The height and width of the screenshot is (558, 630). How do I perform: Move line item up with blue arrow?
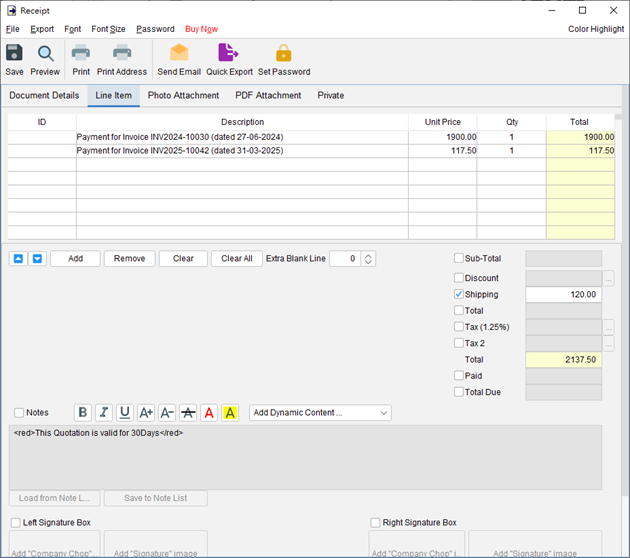18,259
